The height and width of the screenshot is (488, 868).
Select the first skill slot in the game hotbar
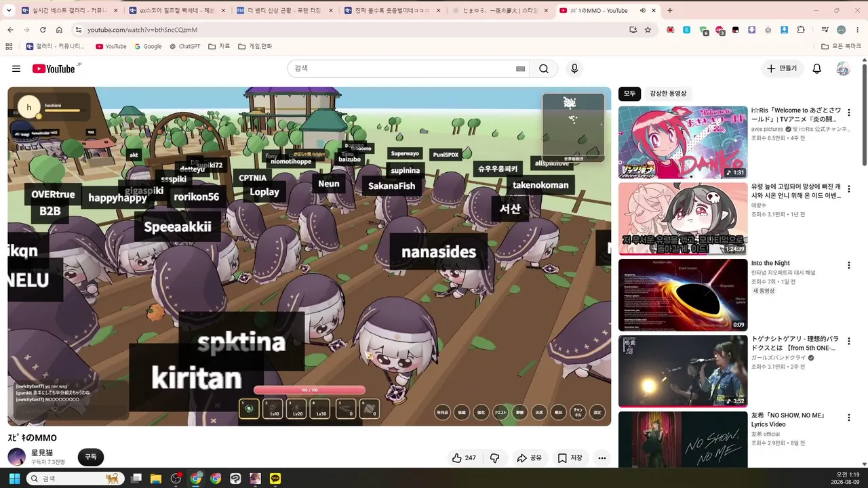[x=249, y=409]
